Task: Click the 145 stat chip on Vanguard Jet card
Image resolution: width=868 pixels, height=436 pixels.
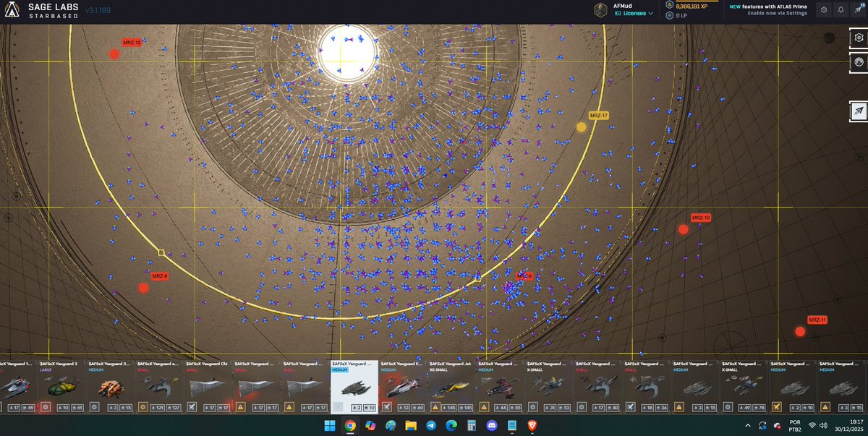Action: pos(466,408)
